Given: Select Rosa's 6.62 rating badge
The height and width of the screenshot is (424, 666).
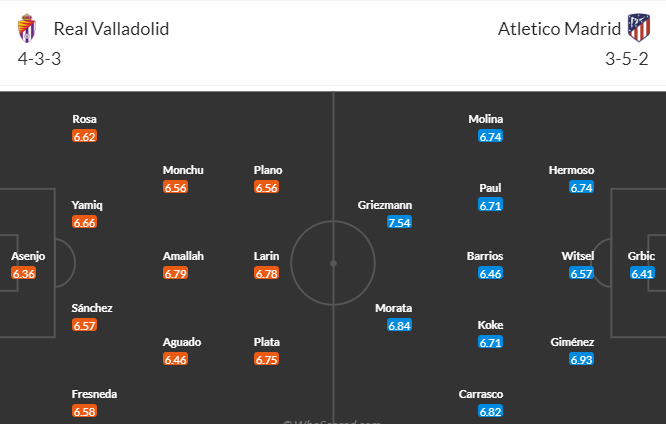Looking at the screenshot, I should [x=85, y=136].
